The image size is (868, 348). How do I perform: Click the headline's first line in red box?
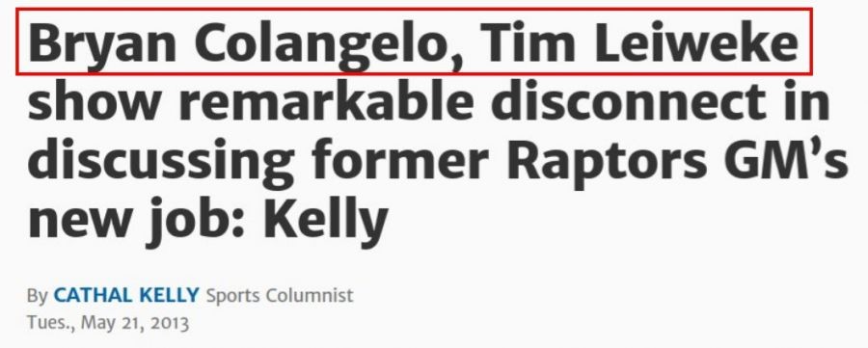click(414, 42)
